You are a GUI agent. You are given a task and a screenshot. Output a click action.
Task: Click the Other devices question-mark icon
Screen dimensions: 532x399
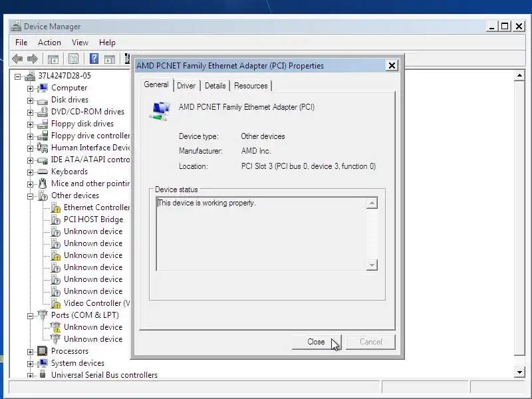pyautogui.click(x=43, y=196)
